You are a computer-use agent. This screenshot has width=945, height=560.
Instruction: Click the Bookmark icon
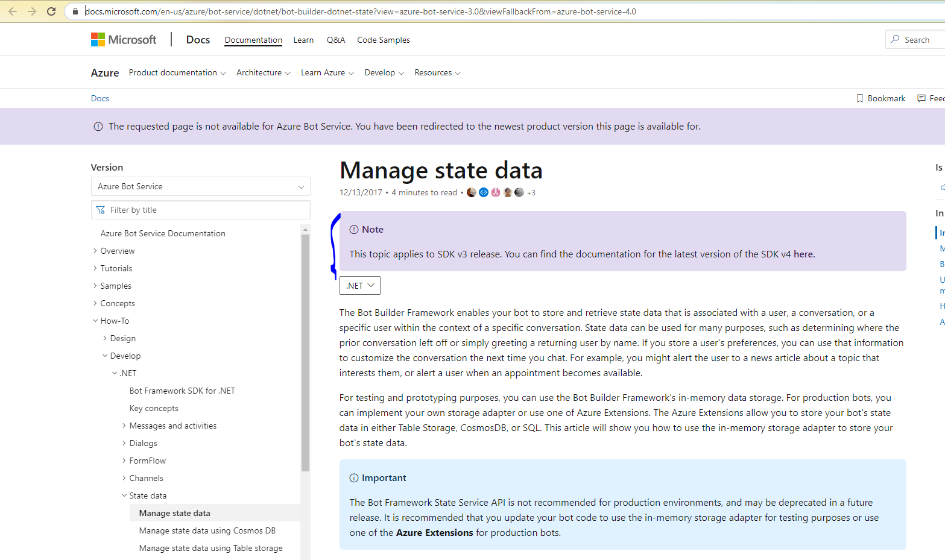tap(860, 98)
